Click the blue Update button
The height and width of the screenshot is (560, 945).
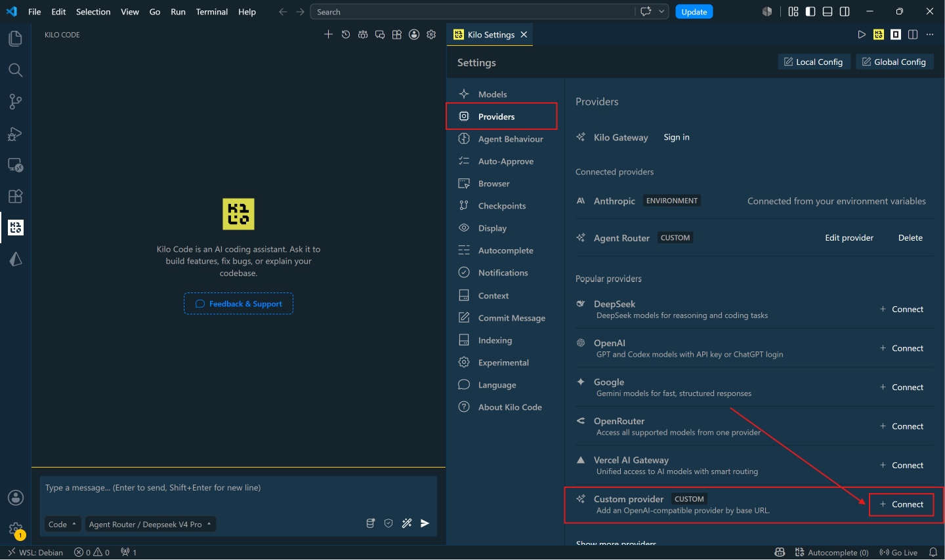(x=694, y=12)
